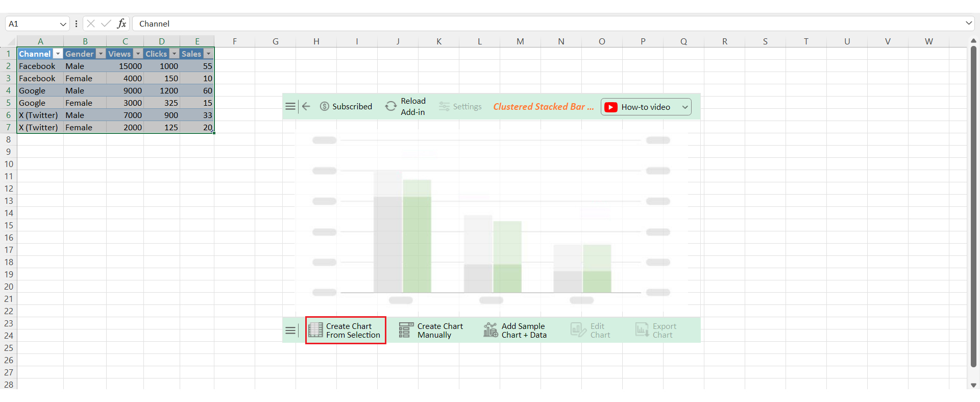Click the formula bar options dots
The height and width of the screenshot is (402, 980).
76,23
